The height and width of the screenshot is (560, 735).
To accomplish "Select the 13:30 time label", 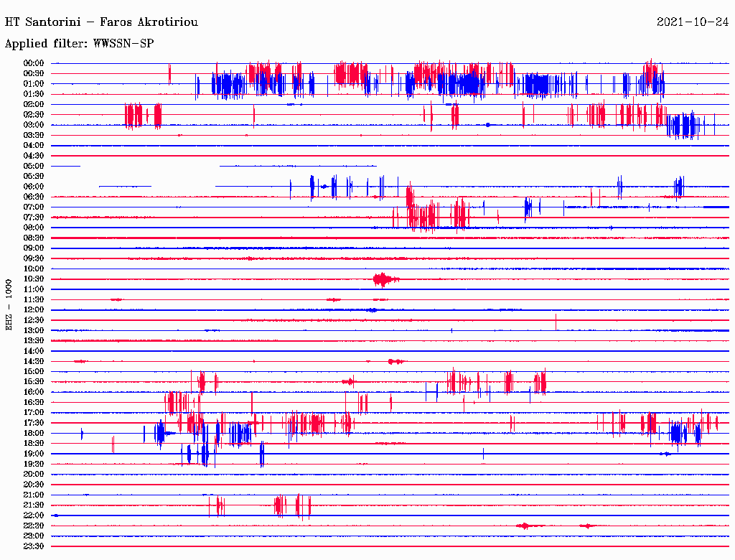I will click(x=34, y=341).
